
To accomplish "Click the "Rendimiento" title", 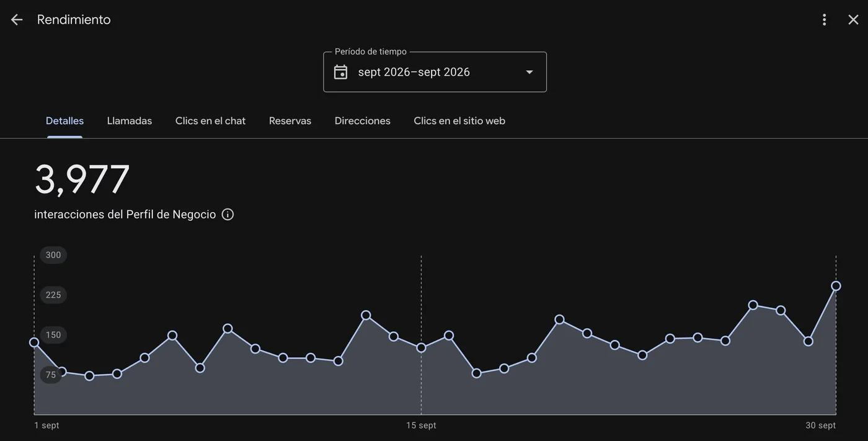I will tap(74, 20).
